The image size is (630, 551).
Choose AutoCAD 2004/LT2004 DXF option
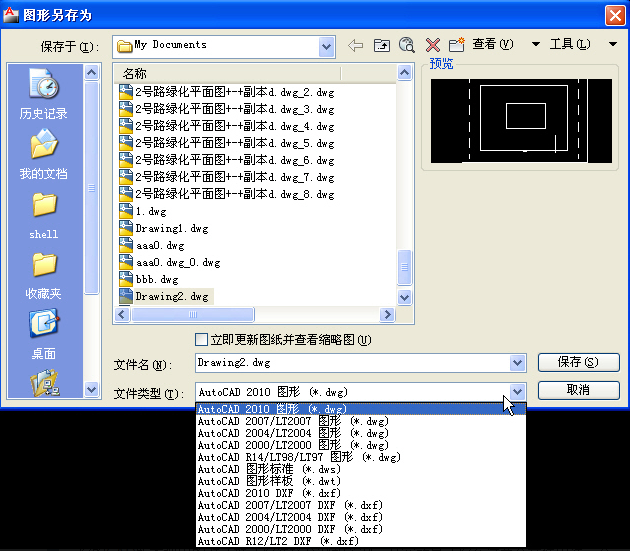[360, 517]
